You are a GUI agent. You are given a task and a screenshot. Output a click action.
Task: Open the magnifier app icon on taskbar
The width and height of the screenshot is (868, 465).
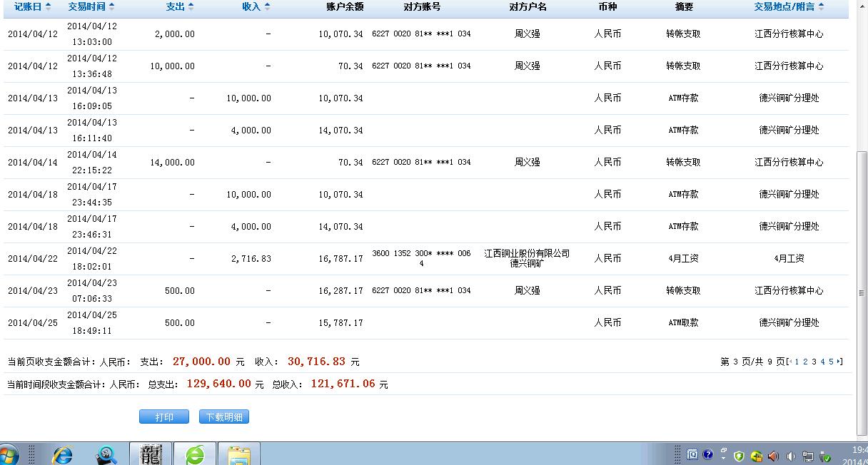[x=106, y=454]
